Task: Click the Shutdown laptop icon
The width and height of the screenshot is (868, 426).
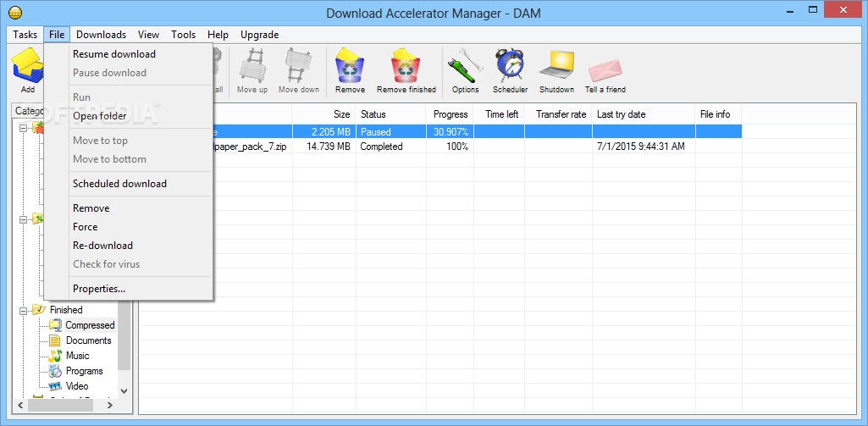Action: coord(556,65)
